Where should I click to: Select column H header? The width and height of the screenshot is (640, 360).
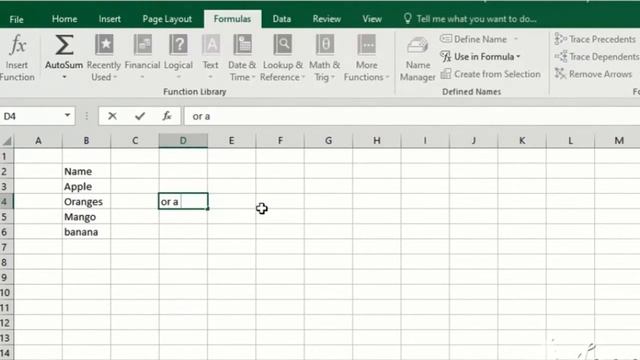pyautogui.click(x=377, y=141)
